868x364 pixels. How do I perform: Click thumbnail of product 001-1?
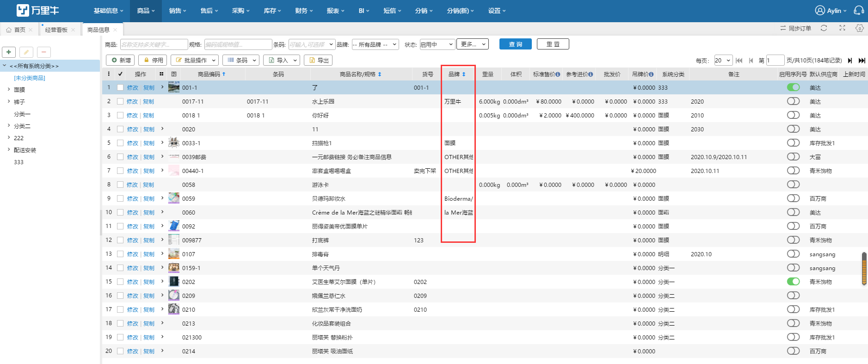click(174, 87)
